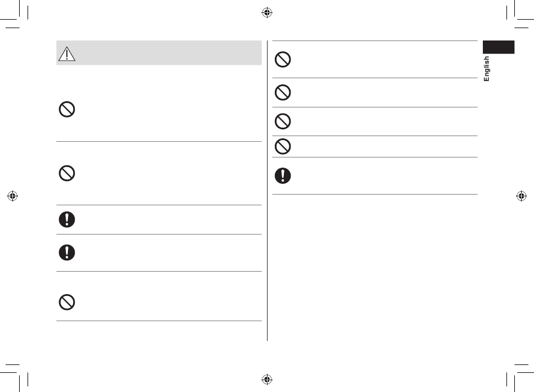Screen dimensions: 534x392
Task: Click the lower exclamation icon in the left column
Action: (67, 253)
